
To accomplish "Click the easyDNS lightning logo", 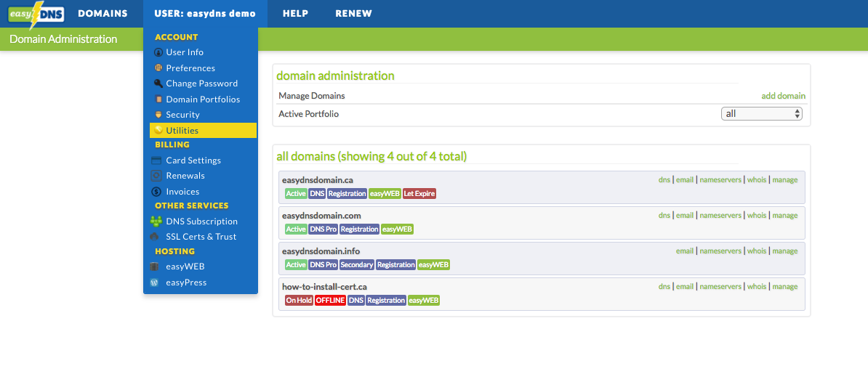I will coord(36,14).
